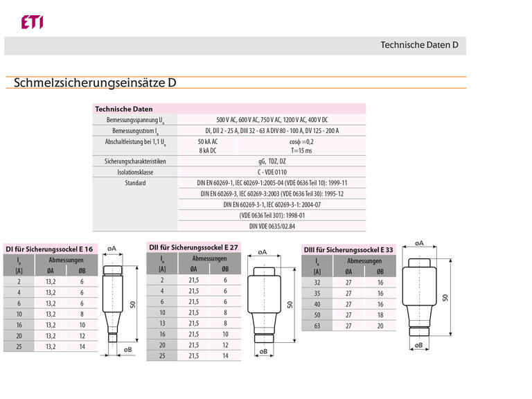
Task: Select the 'DIN VDE 0635/02.84' standard entry
Action: pos(272,226)
